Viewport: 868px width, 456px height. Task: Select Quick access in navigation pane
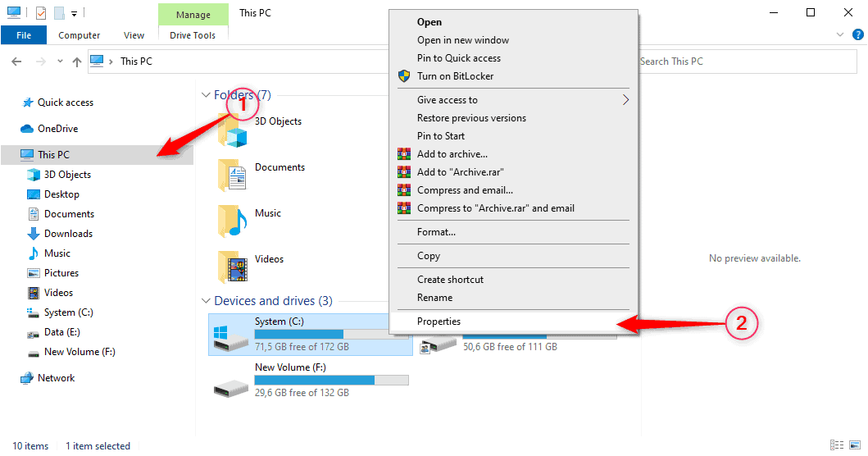(66, 103)
